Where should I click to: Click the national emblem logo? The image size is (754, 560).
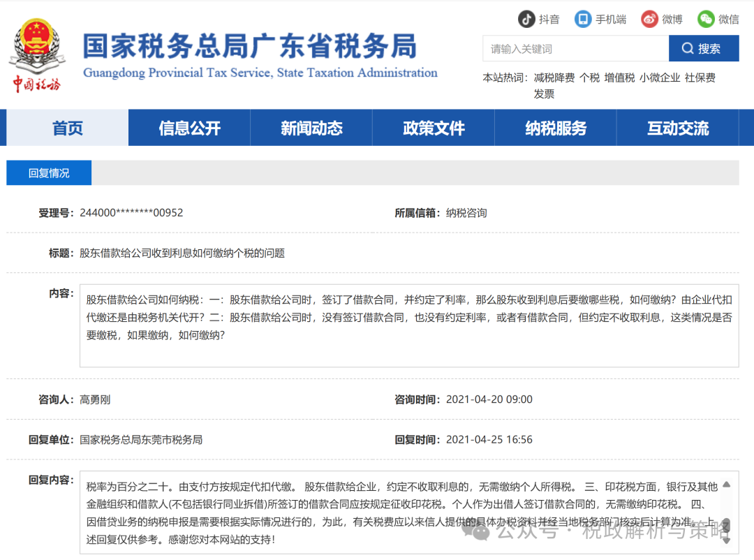[36, 42]
